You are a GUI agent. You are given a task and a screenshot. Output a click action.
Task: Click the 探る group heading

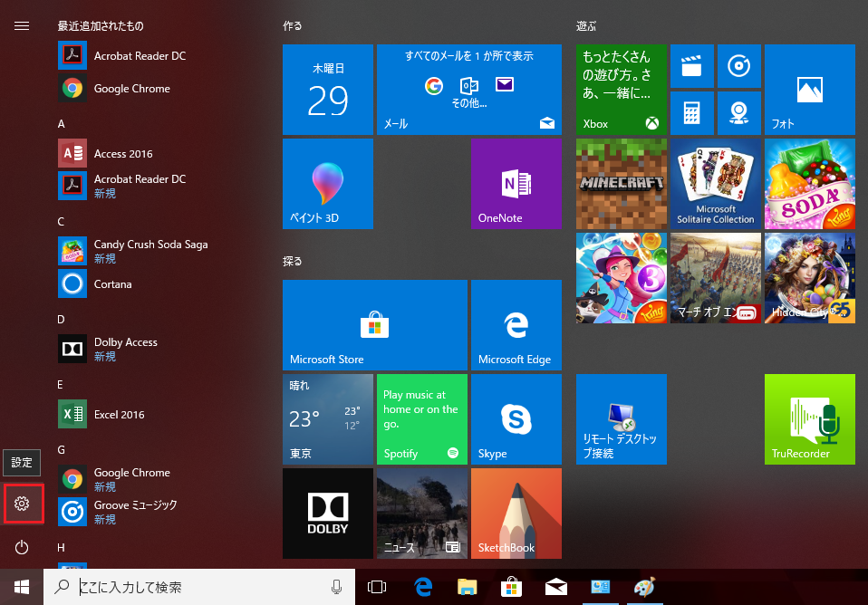pos(293,261)
